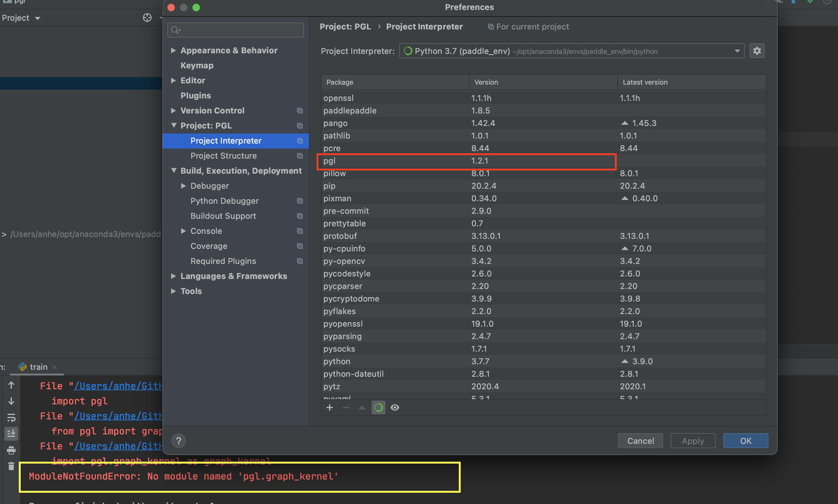
Task: Select the paddlepaddle package row
Action: pyautogui.click(x=543, y=110)
